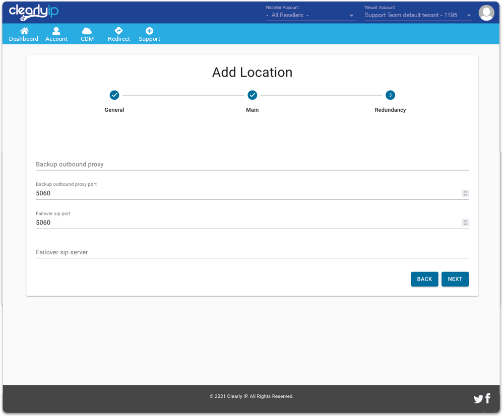This screenshot has width=504, height=420.
Task: Adjust the Backup outbound proxy port spinner
Action: pos(465,193)
